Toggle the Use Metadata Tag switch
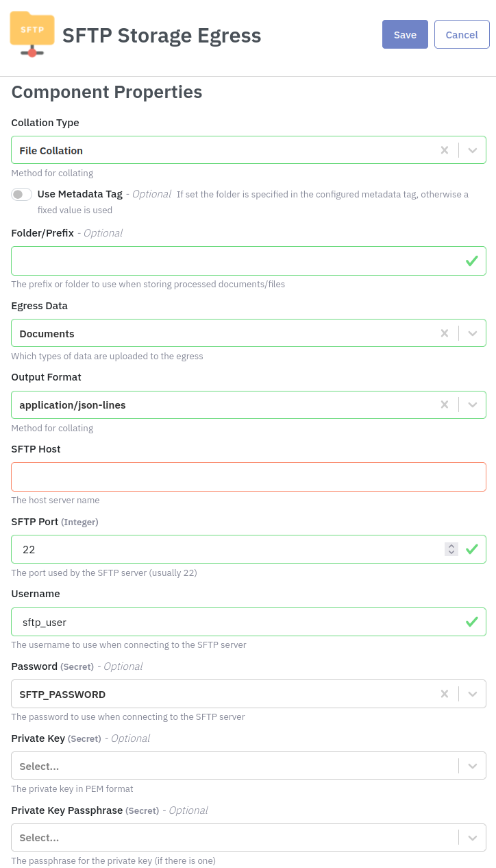The height and width of the screenshot is (868, 496). pos(22,195)
